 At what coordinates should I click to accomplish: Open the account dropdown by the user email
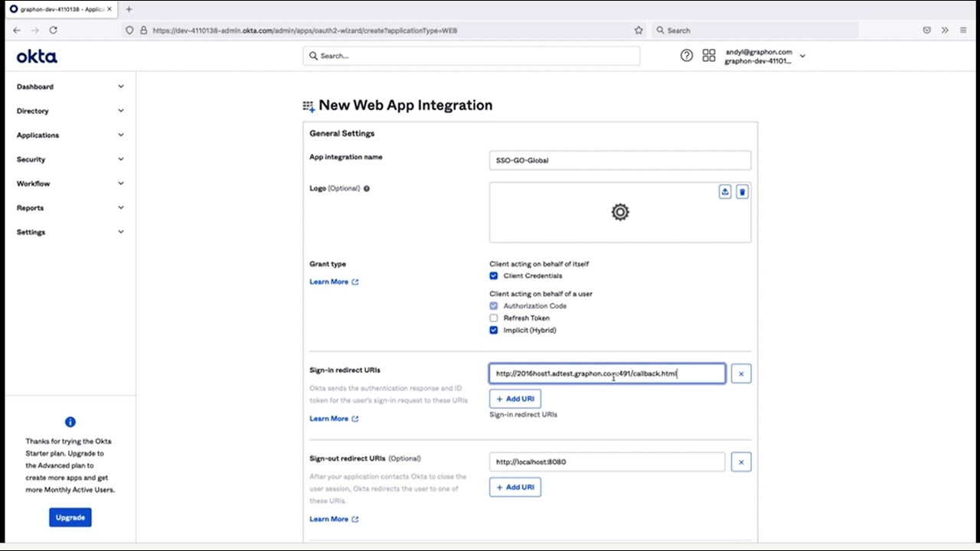coord(802,56)
